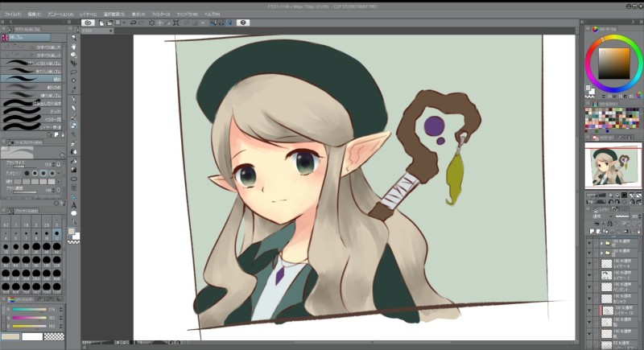Toggle visibility of レイヤー 8 layer
Viewport: 644px width, 350px height.
pyautogui.click(x=590, y=263)
